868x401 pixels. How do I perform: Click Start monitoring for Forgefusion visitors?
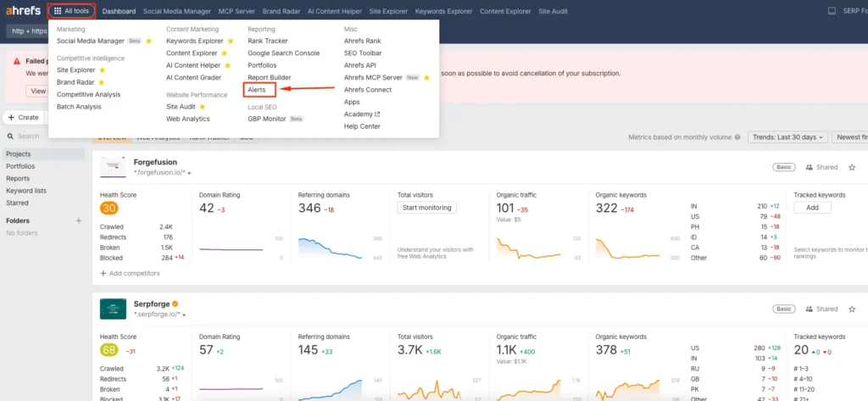427,208
